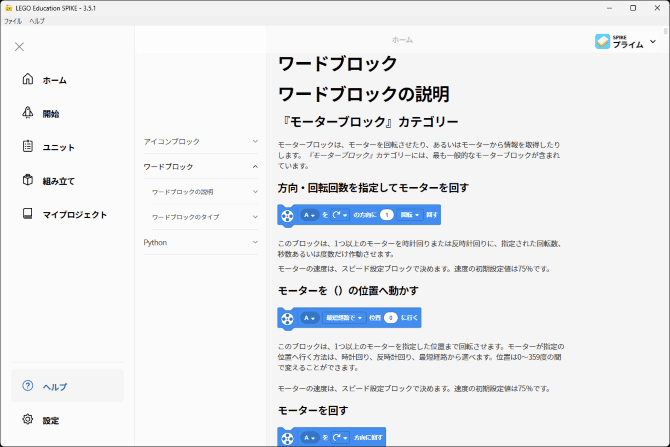
Task: Click the ホーム header title
Action: (x=402, y=40)
